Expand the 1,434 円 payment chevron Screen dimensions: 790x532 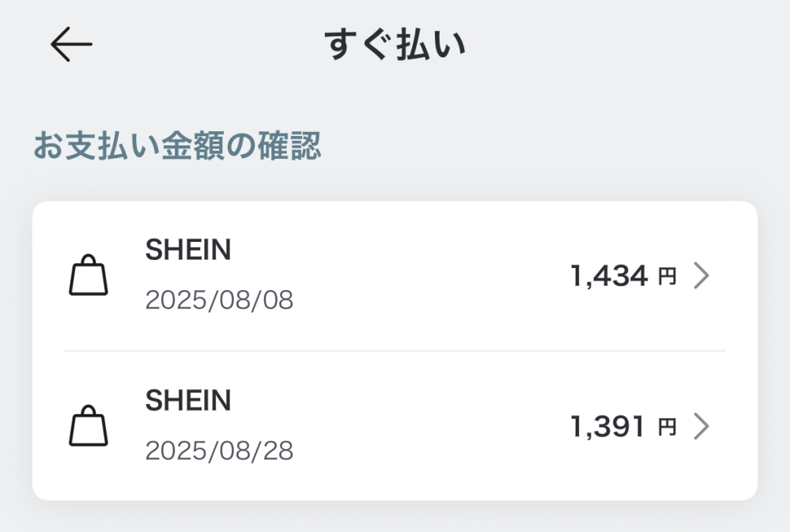701,276
